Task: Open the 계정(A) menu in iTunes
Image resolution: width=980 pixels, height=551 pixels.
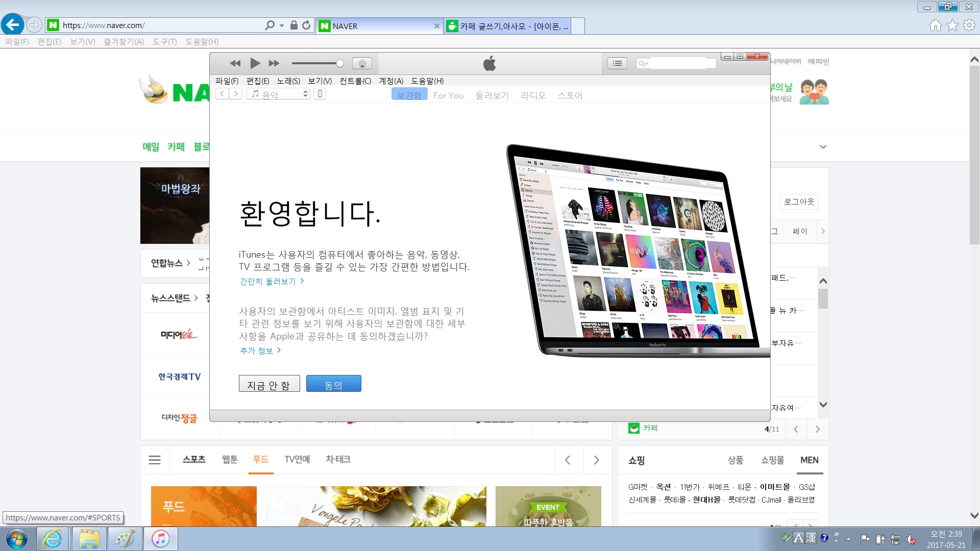Action: tap(390, 81)
